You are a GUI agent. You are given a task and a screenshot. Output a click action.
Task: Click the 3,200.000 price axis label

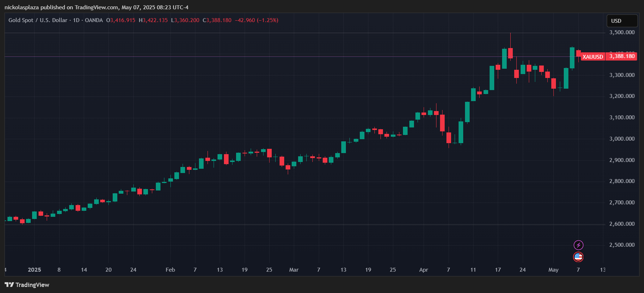point(622,96)
